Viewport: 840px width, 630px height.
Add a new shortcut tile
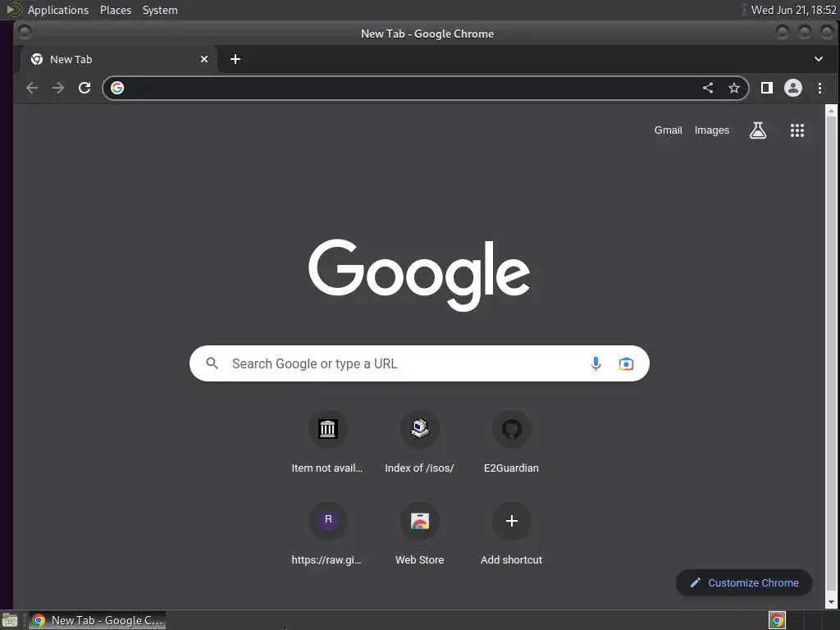[512, 535]
